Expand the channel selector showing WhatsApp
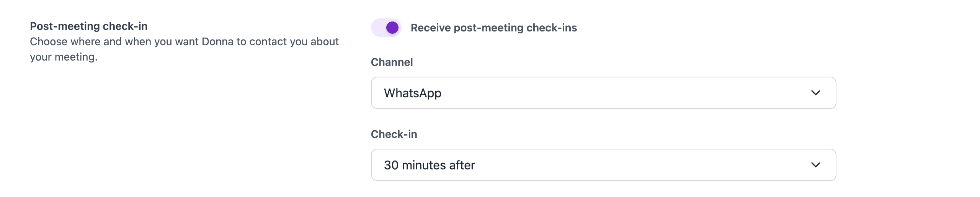980x197 pixels. pyautogui.click(x=603, y=93)
